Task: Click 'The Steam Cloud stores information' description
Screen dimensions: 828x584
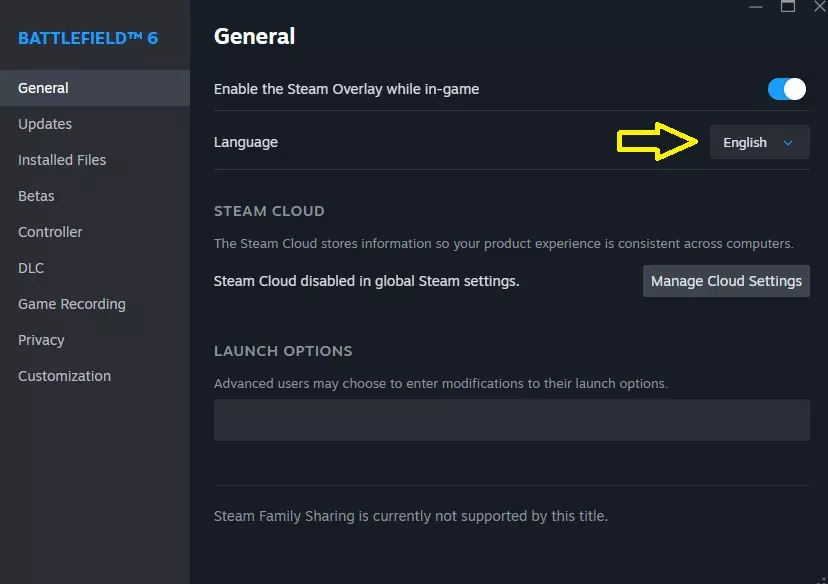Action: coord(504,243)
